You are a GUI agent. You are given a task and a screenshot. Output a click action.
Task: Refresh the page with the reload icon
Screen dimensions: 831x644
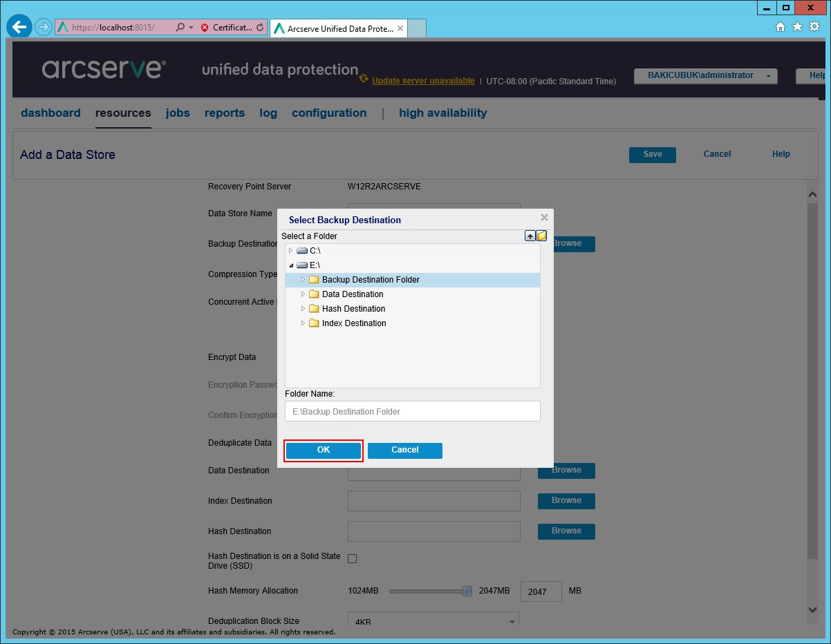260,28
